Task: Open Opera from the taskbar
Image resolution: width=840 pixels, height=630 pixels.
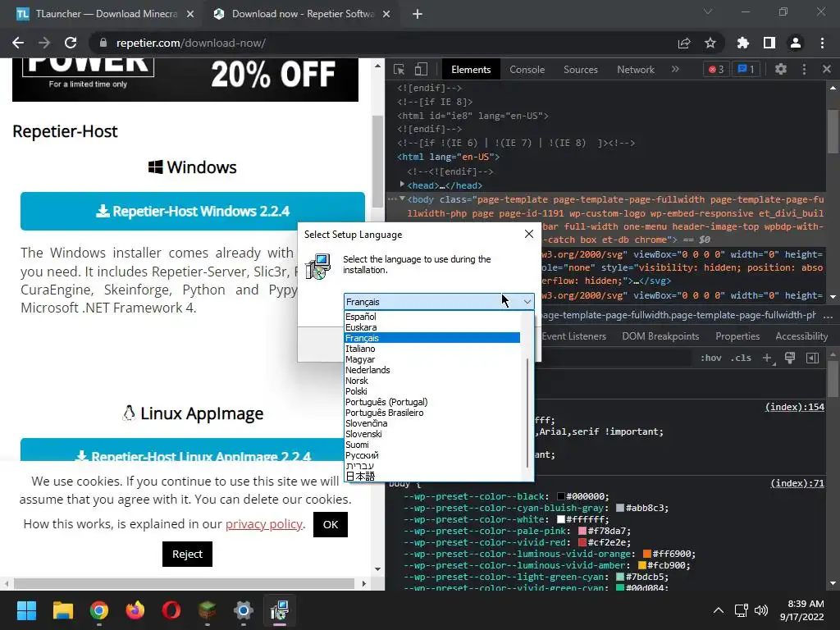Action: pyautogui.click(x=171, y=610)
